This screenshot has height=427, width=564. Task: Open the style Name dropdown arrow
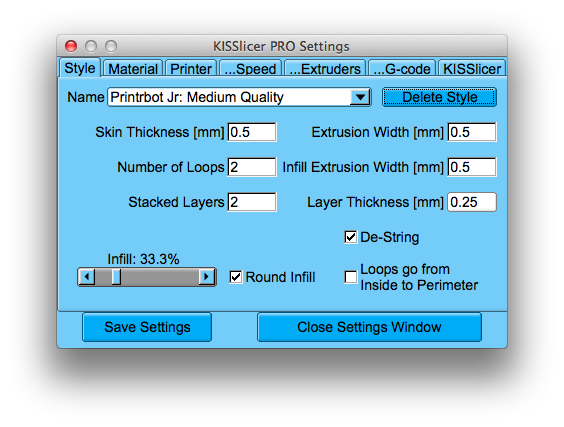(x=360, y=97)
